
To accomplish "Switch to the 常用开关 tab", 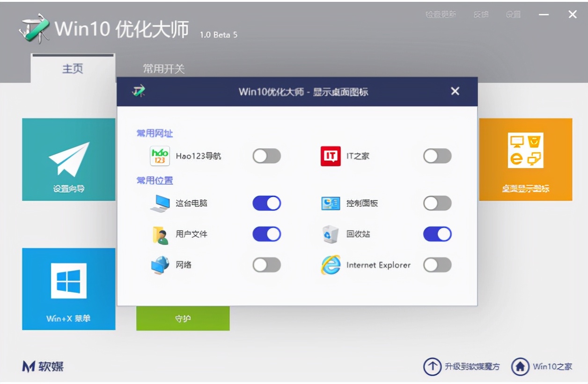I will click(163, 69).
